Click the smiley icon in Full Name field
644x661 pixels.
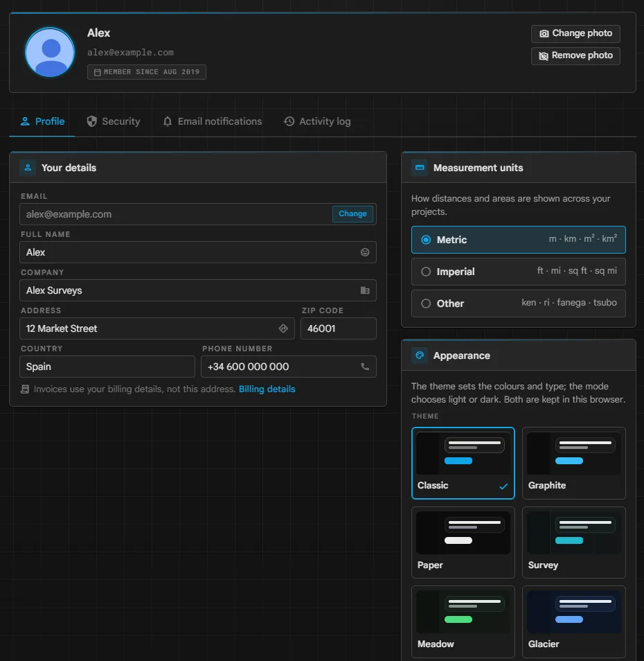click(x=365, y=252)
